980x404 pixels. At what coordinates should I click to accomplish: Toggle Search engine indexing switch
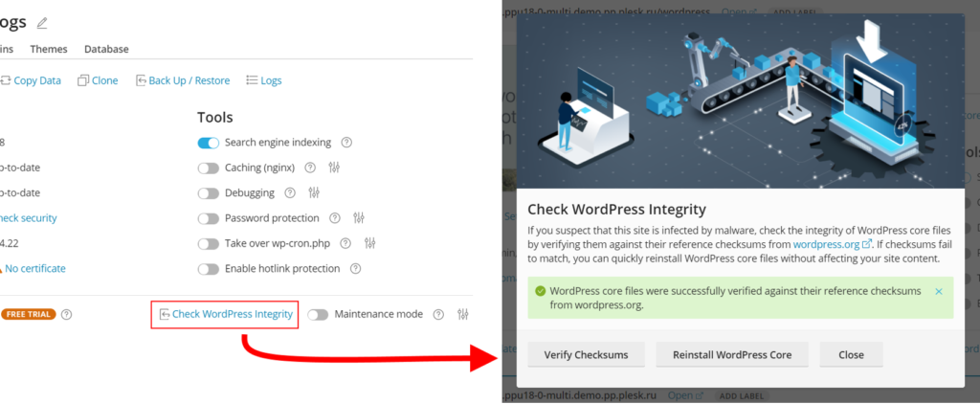click(208, 143)
